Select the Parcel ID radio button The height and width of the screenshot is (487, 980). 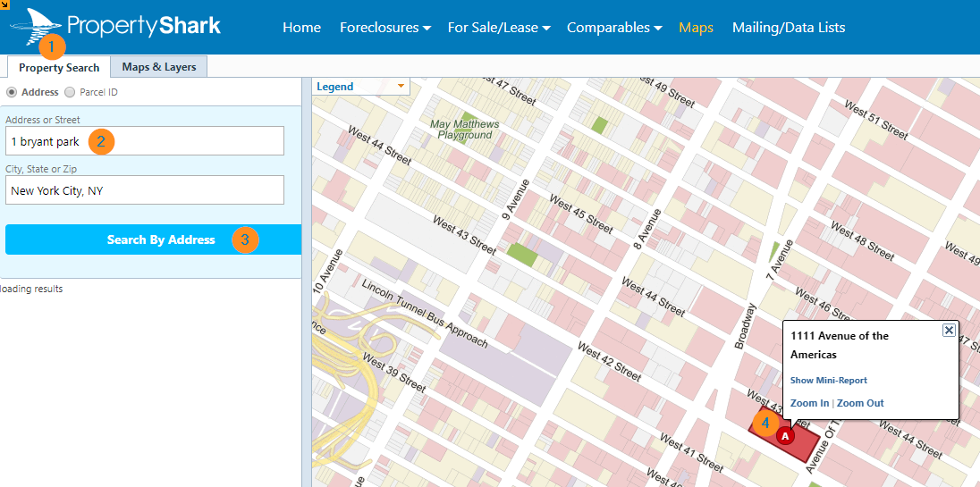tap(70, 92)
